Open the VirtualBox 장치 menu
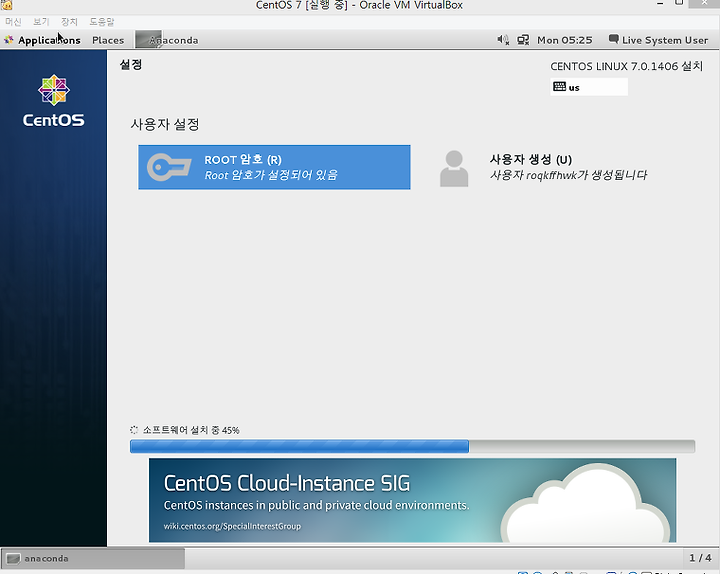Image resolution: width=720 pixels, height=574 pixels. [69, 22]
